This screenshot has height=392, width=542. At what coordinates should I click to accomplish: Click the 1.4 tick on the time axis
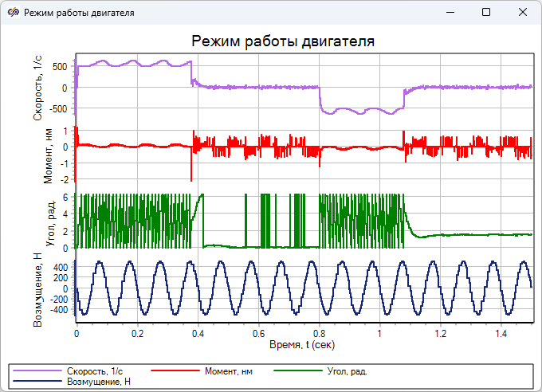coord(501,335)
